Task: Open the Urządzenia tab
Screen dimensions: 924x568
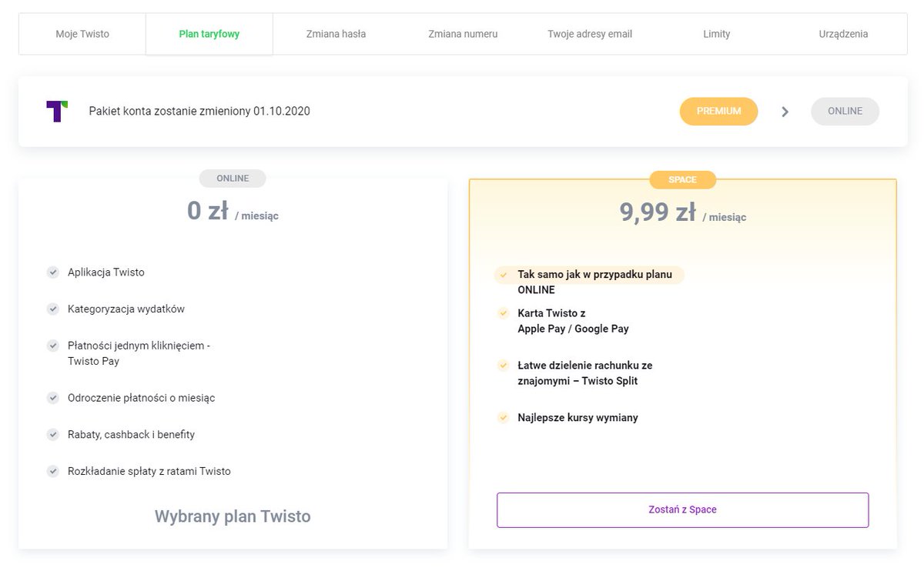Action: (x=843, y=34)
